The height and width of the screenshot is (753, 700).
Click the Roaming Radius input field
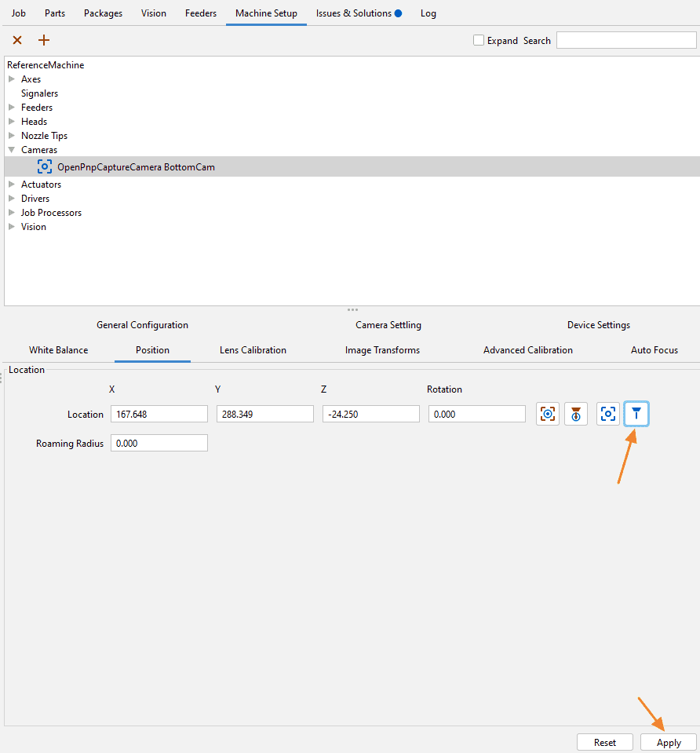tap(159, 443)
